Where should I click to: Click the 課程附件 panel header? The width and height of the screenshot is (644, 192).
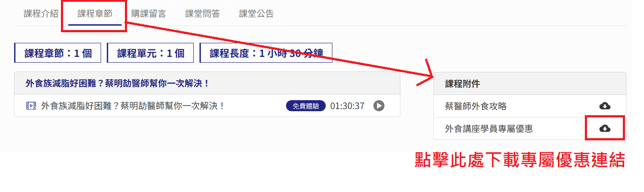pos(530,83)
